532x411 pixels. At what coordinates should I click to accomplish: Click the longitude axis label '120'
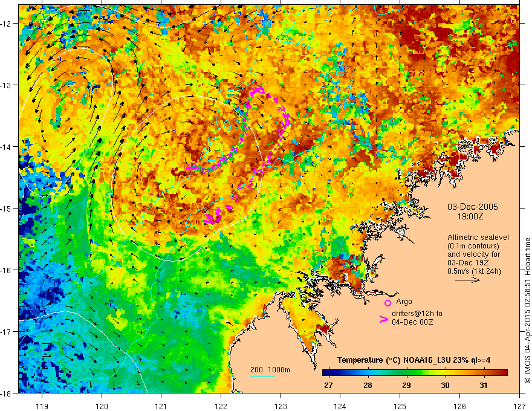pos(102,406)
